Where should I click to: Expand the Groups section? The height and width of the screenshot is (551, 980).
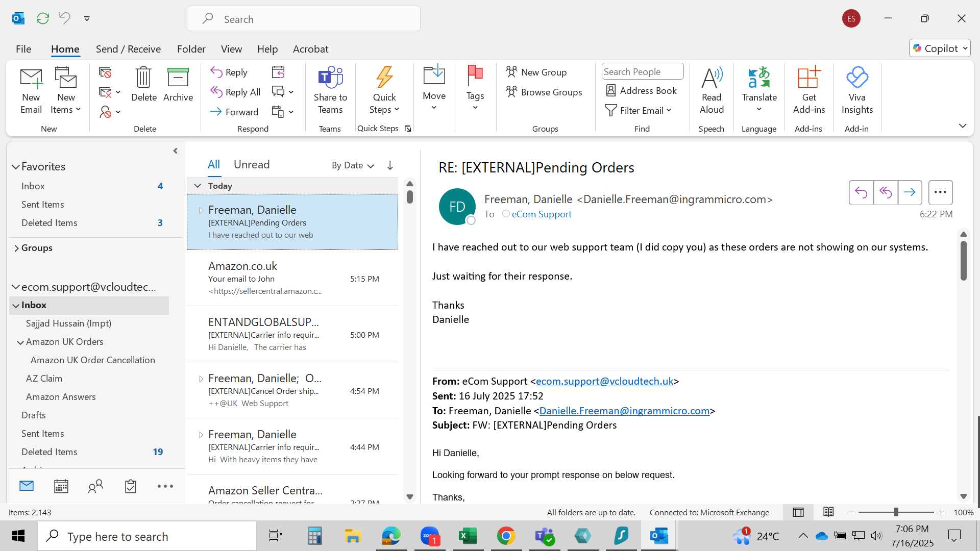point(16,248)
